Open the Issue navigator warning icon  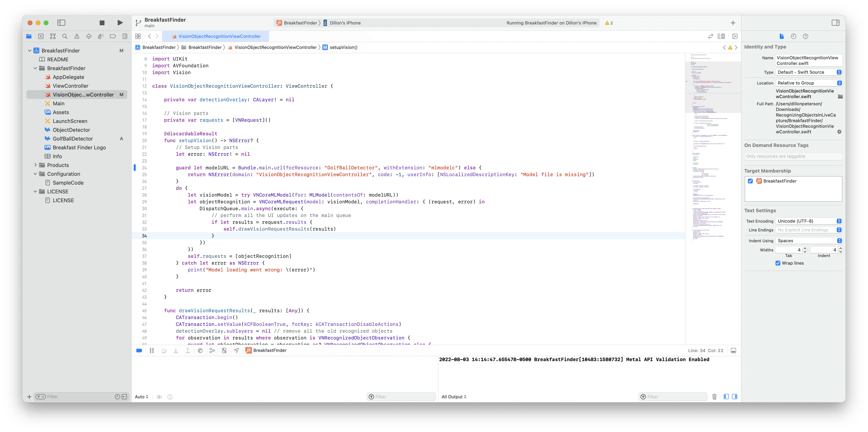click(x=77, y=36)
